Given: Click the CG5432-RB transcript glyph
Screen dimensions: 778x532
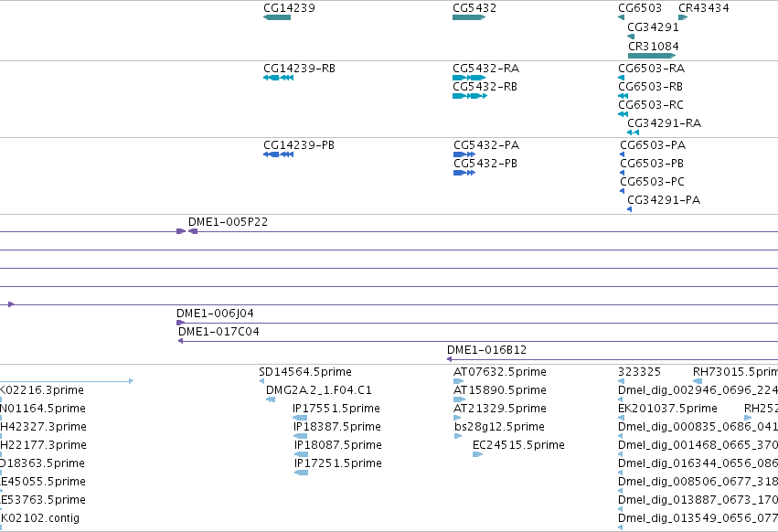Looking at the screenshot, I should (470, 96).
